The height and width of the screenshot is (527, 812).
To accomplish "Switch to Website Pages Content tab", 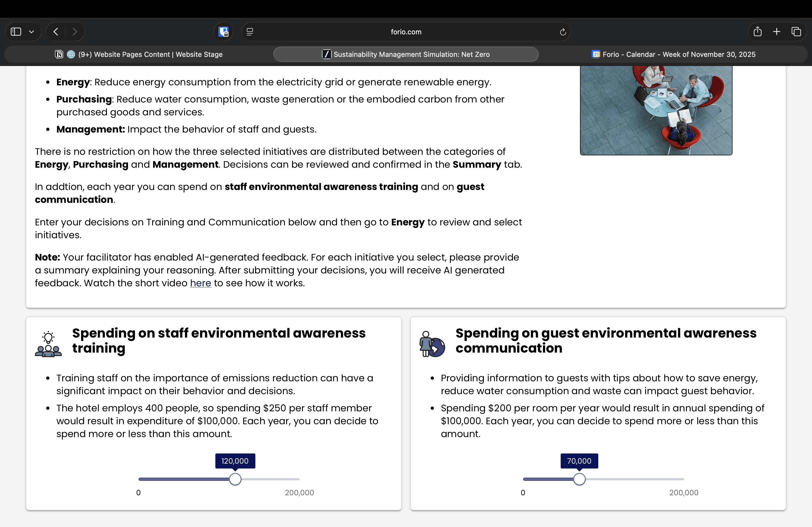I will (139, 54).
